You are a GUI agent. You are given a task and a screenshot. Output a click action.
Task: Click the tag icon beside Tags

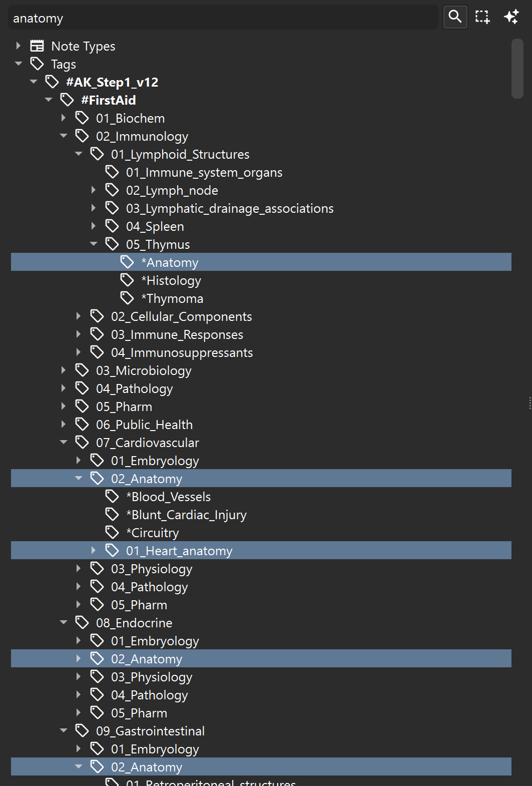(x=37, y=64)
